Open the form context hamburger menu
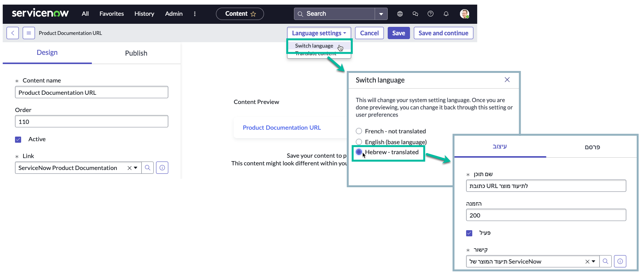 (x=29, y=33)
